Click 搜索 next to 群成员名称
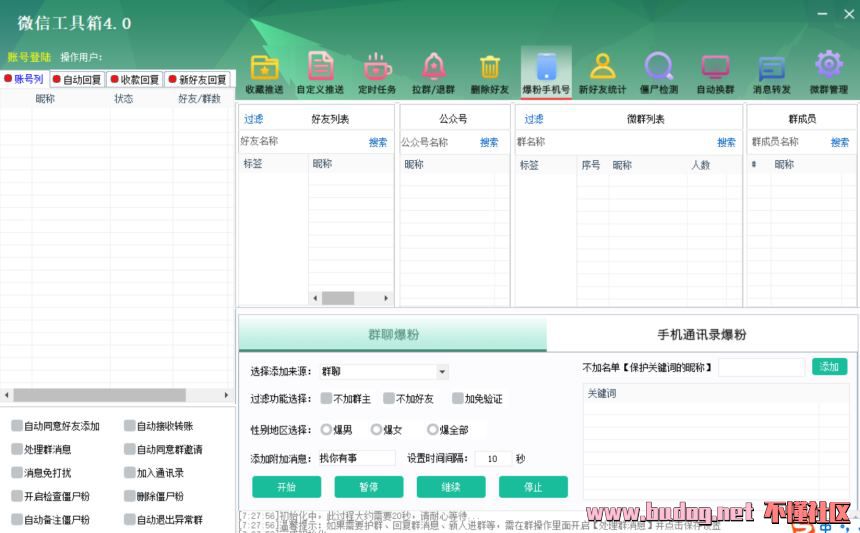860x533 pixels. point(840,142)
